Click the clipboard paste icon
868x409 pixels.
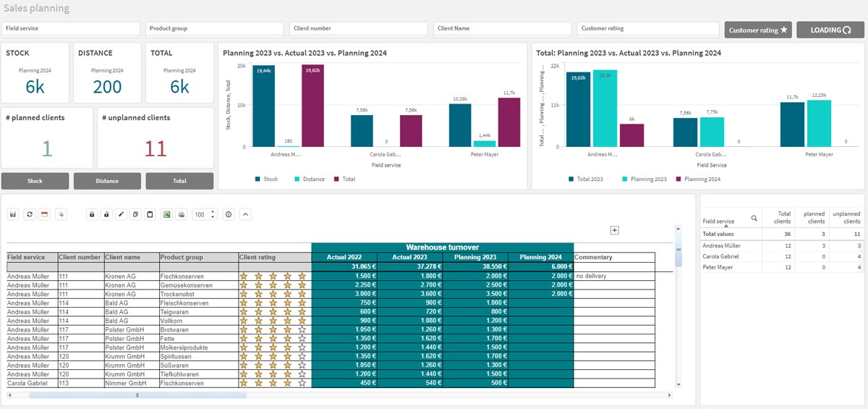tap(150, 214)
